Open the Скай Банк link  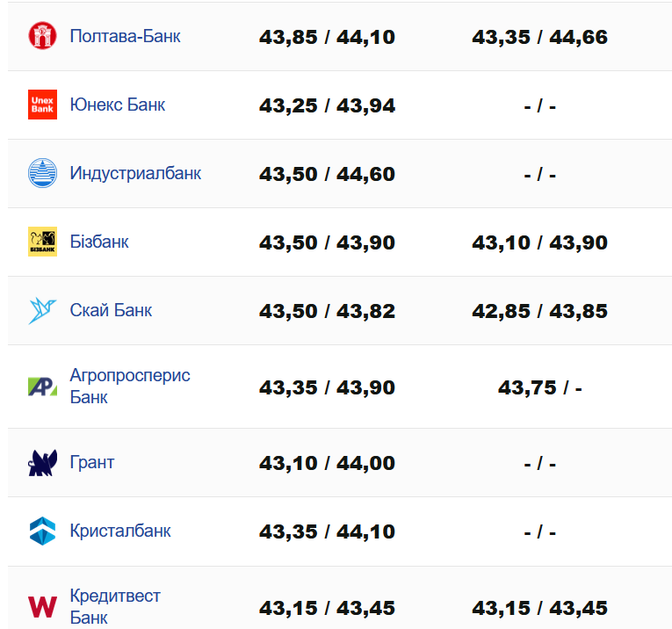coord(111,310)
